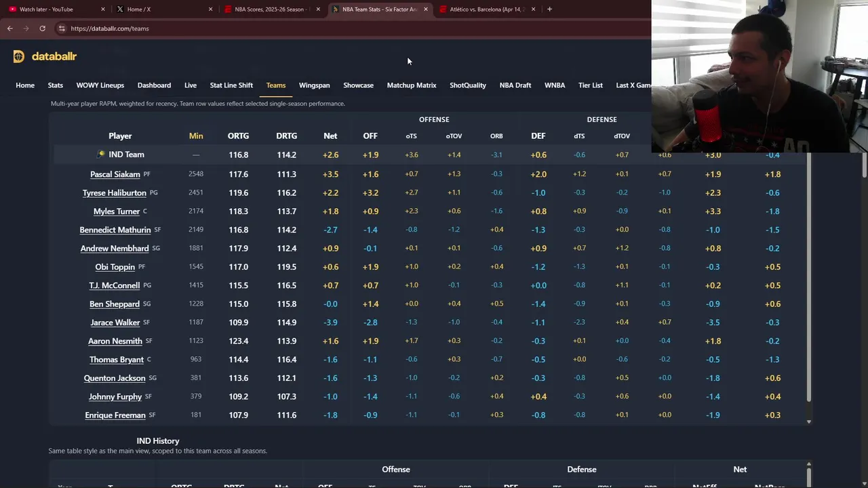This screenshot has width=868, height=488.
Task: Sort table by OFF column
Action: (x=370, y=136)
